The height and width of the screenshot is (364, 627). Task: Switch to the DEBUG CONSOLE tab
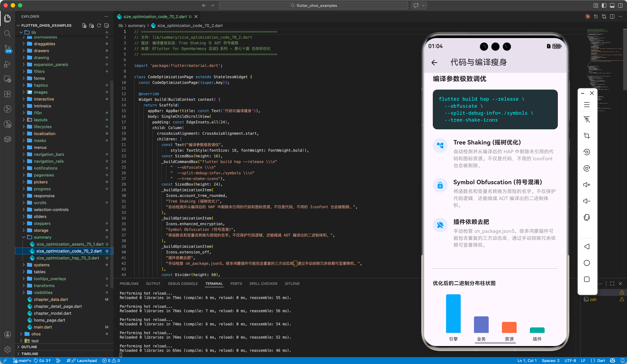[183, 283]
